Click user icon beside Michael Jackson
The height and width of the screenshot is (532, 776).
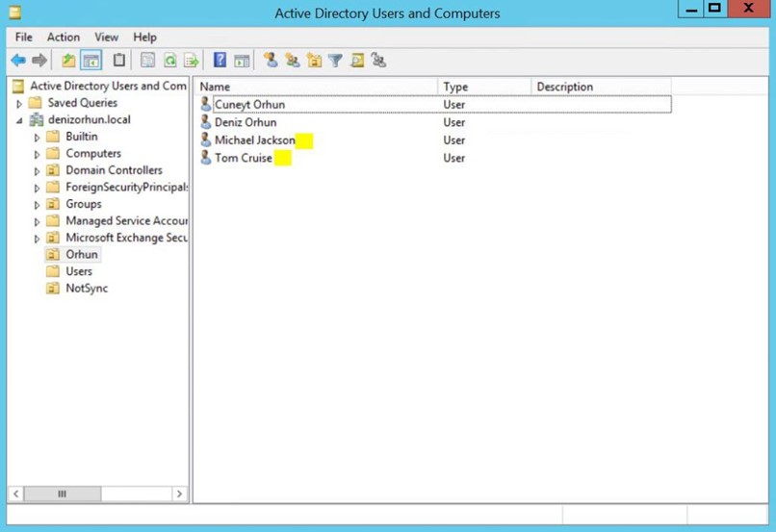[x=205, y=139]
